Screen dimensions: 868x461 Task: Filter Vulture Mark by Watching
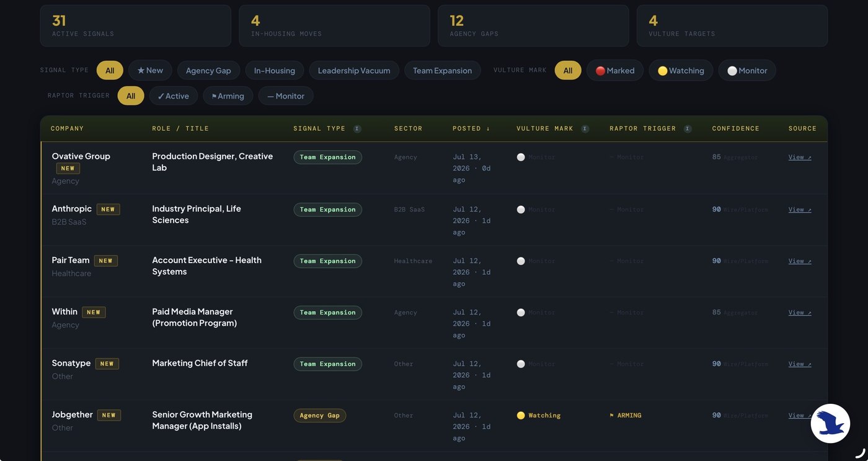(681, 70)
